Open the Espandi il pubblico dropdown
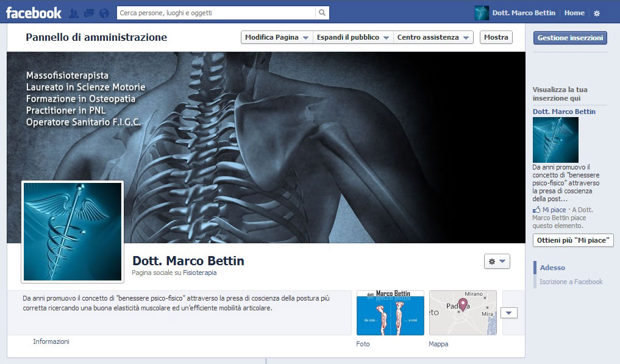Image resolution: width=620 pixels, height=364 pixels. (x=353, y=37)
